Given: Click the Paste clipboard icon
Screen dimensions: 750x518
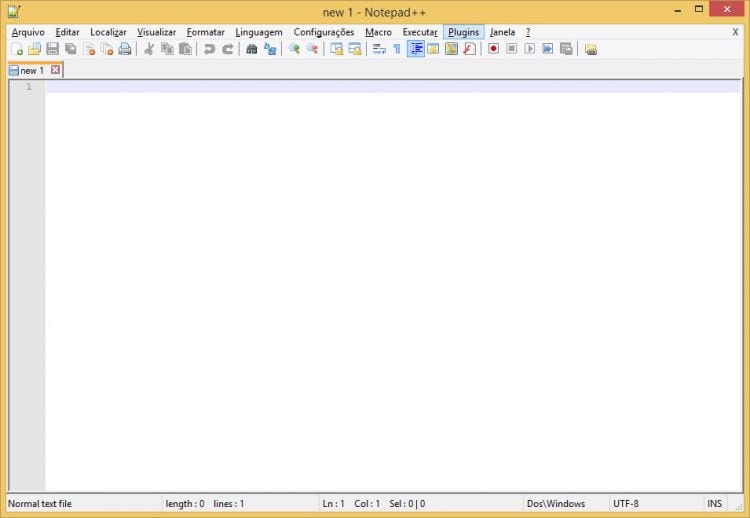Looking at the screenshot, I should [x=185, y=49].
